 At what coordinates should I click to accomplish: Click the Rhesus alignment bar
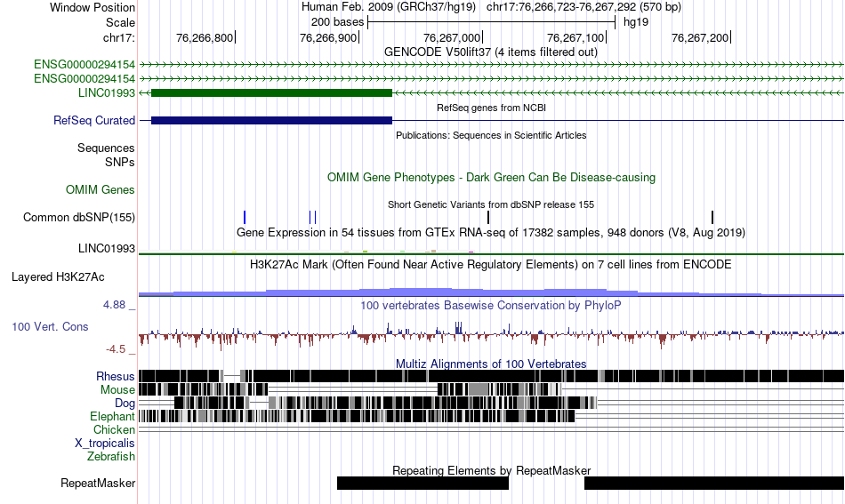pyautogui.click(x=491, y=376)
